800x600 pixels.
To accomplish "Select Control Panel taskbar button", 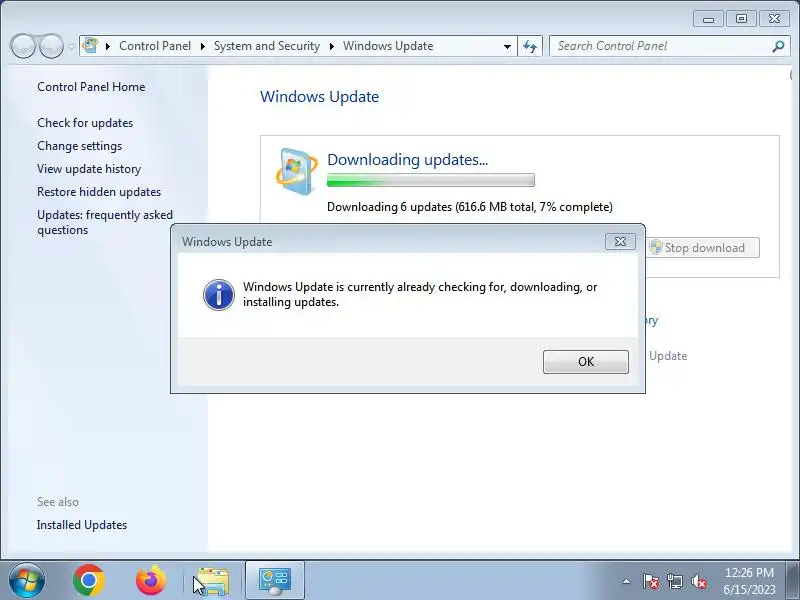I will pyautogui.click(x=275, y=580).
